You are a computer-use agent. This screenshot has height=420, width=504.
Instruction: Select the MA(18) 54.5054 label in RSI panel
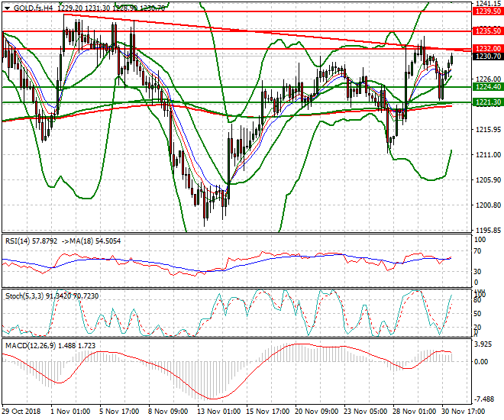[90, 241]
